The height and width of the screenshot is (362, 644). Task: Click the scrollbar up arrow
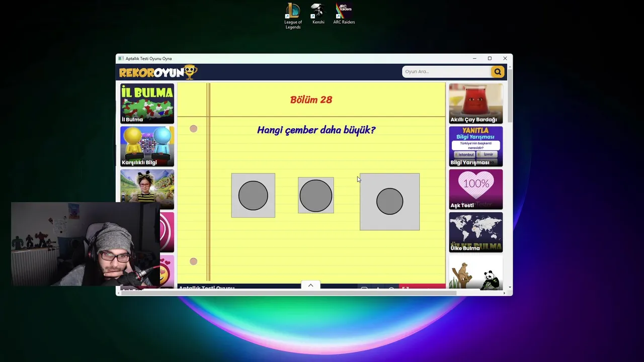(510, 67)
